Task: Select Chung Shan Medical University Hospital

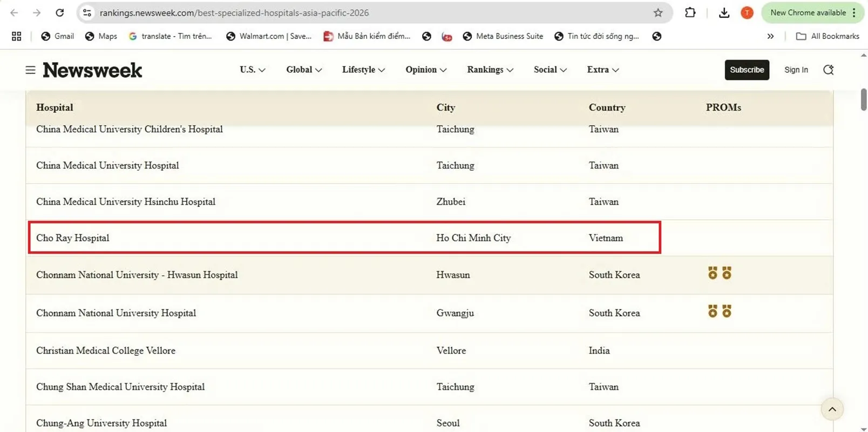Action: point(120,387)
